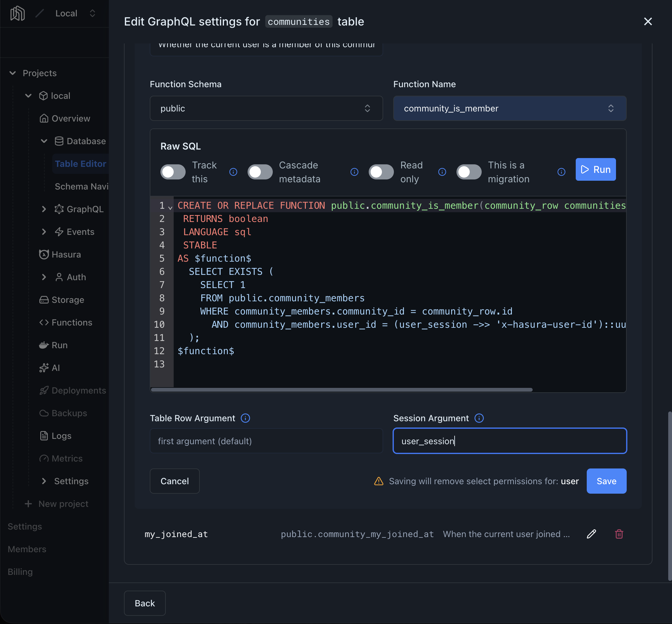Click the GraphQL logo icon
The height and width of the screenshot is (624, 672).
(59, 209)
